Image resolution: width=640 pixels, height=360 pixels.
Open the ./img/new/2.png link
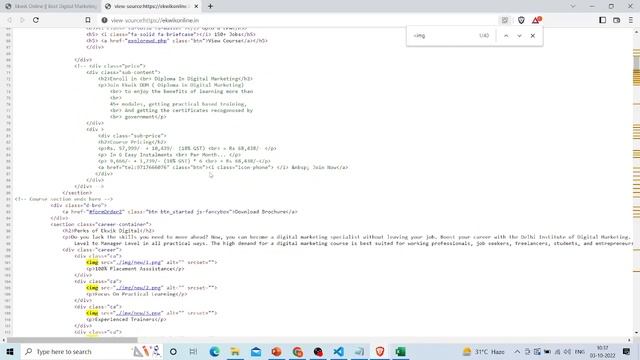[x=138, y=288]
